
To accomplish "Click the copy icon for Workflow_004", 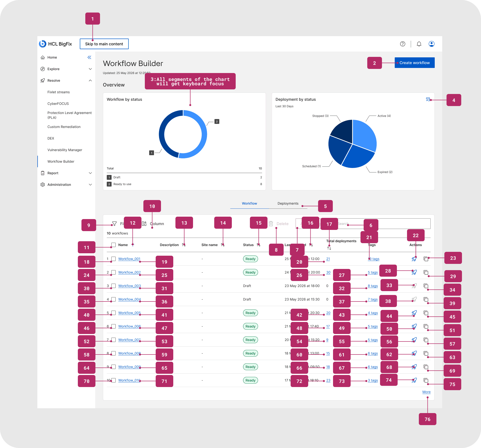I will [426, 300].
